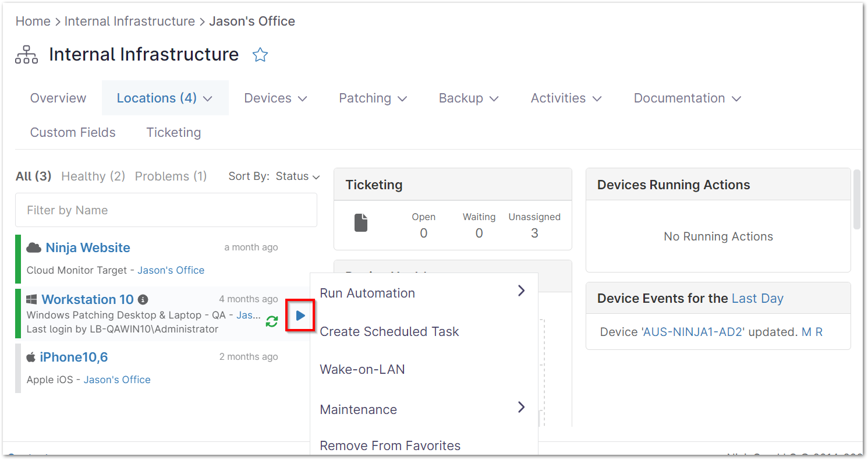
Task: Click the favorite star next to Internal Infrastructure
Action: pos(260,55)
